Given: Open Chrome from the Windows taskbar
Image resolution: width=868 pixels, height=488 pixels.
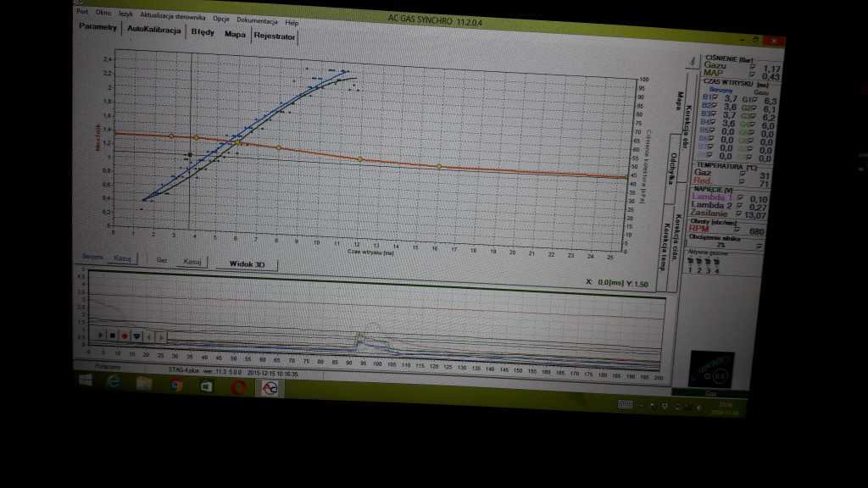Looking at the screenshot, I should point(177,385).
